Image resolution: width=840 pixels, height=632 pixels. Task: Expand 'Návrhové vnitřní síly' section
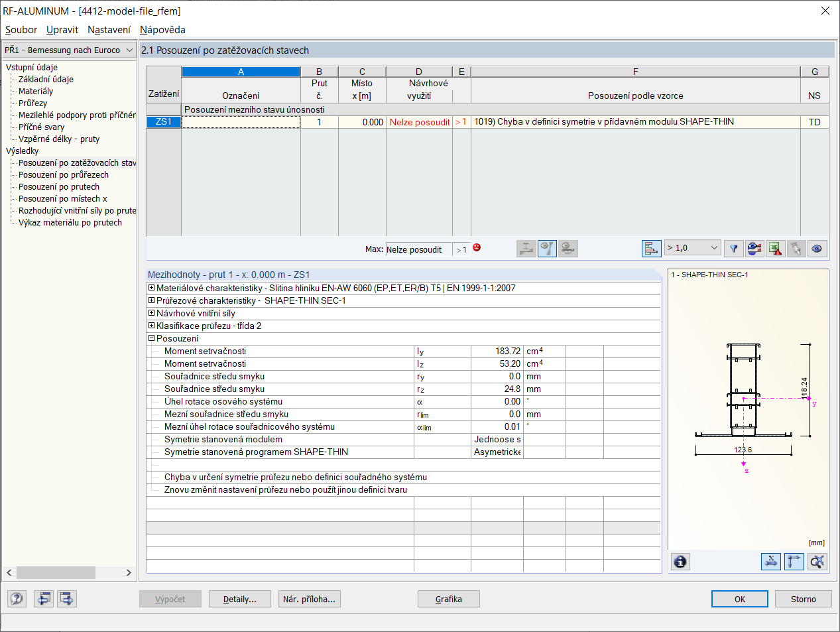point(152,313)
